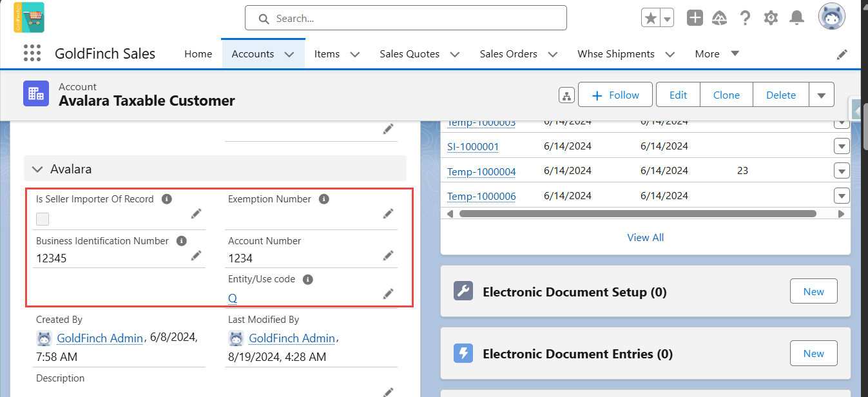
Task: Open the More navigation menu
Action: point(717,54)
